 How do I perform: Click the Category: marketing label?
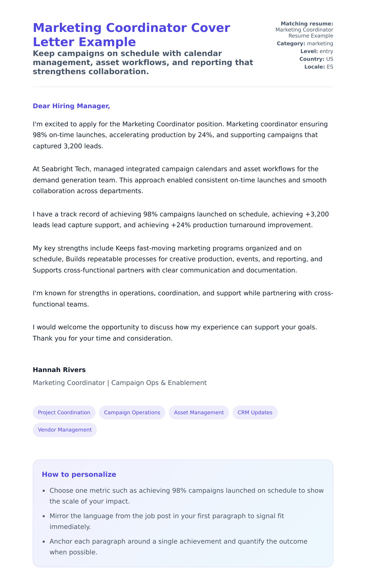305,43
